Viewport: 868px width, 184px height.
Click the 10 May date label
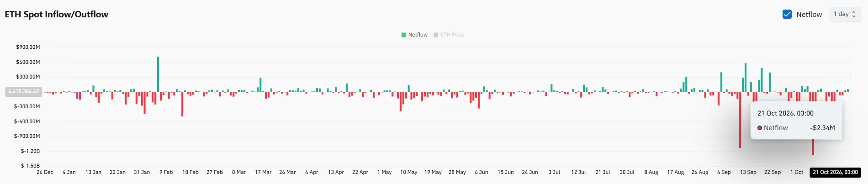(409, 172)
